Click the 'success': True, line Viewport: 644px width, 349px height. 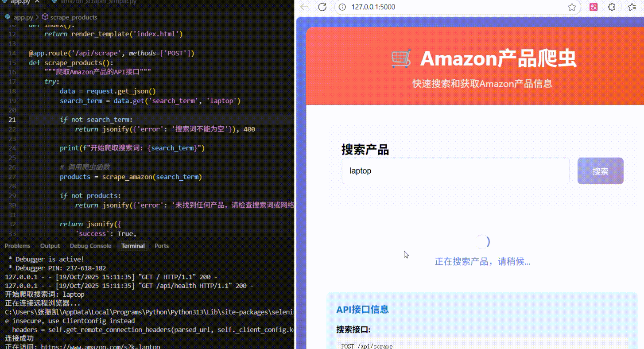(106, 233)
